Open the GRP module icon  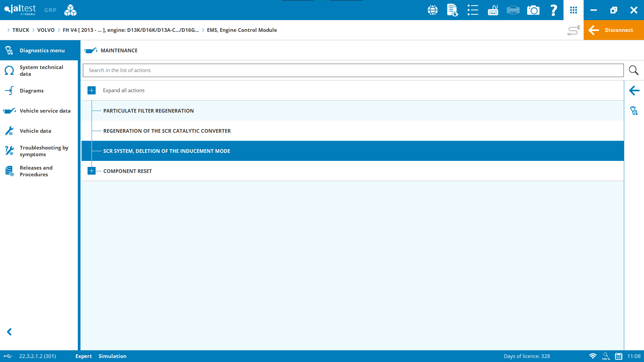pos(50,10)
